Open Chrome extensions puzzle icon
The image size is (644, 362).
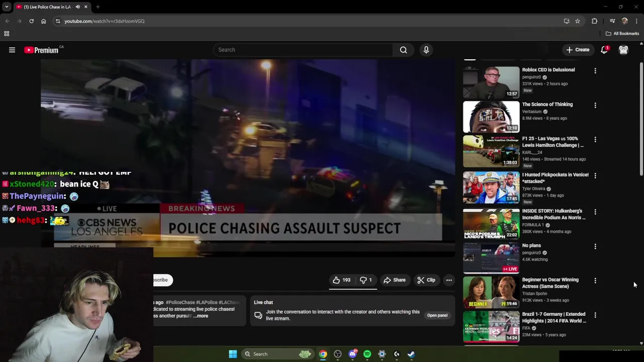click(595, 21)
